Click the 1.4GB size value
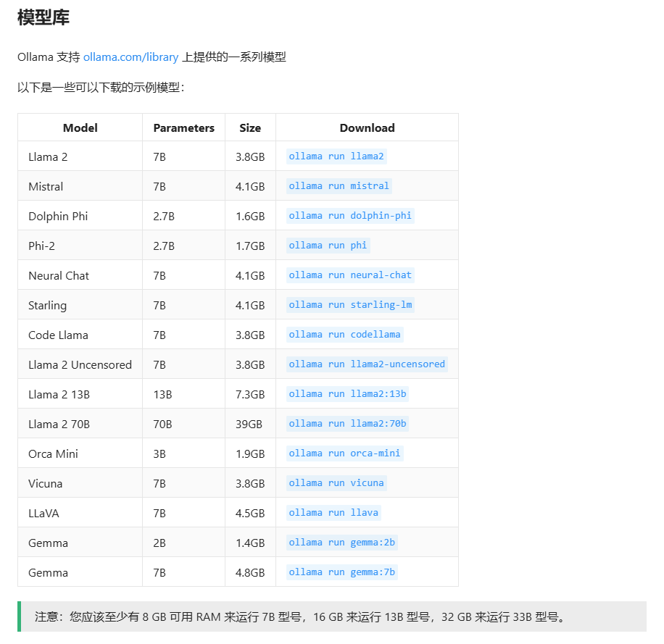 click(x=250, y=543)
